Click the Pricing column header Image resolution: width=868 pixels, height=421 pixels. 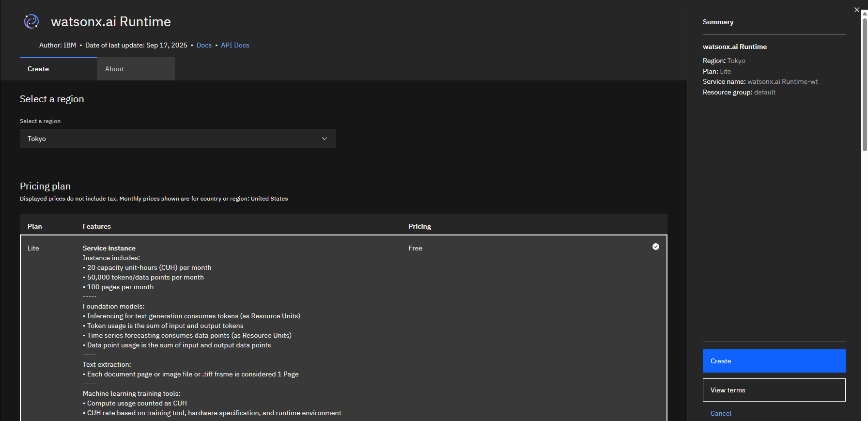pos(419,226)
